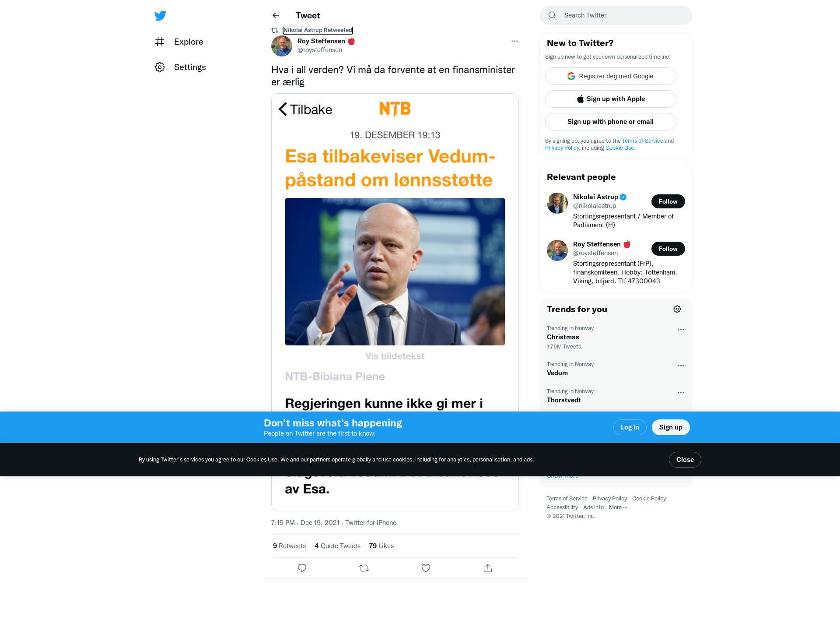Click the Twitter bird logo

[160, 16]
